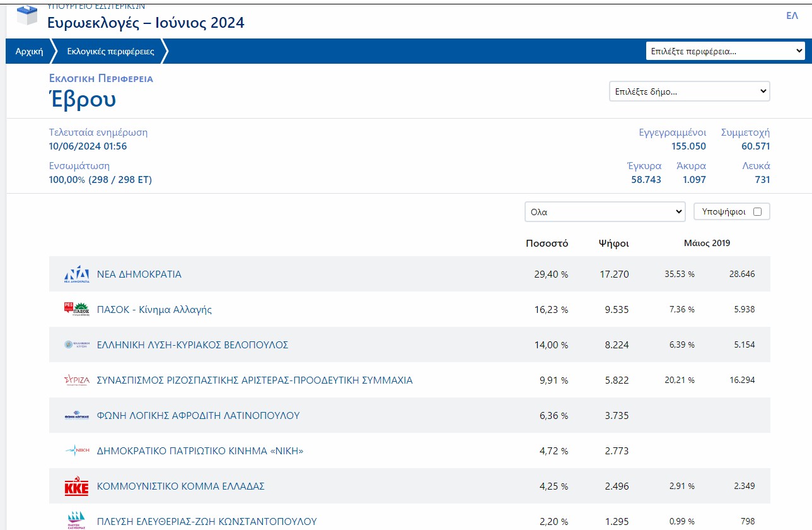Click the ballot box site logo

click(x=27, y=15)
